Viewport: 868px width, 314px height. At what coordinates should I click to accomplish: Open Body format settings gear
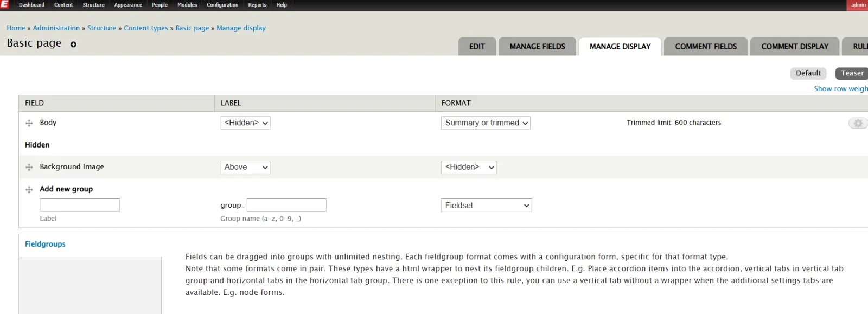click(858, 123)
